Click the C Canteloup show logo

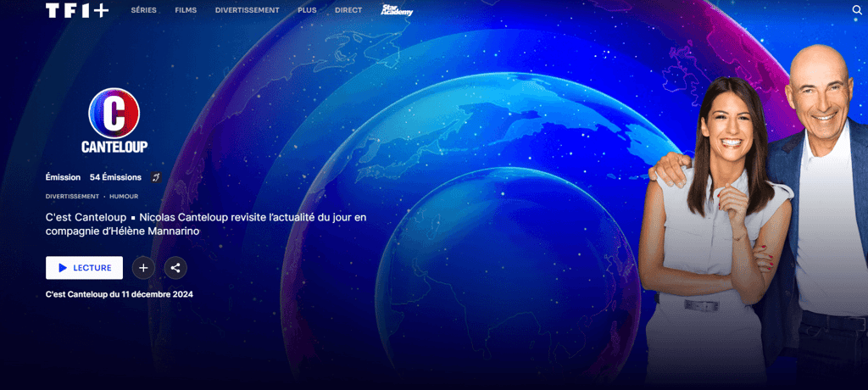click(x=114, y=120)
